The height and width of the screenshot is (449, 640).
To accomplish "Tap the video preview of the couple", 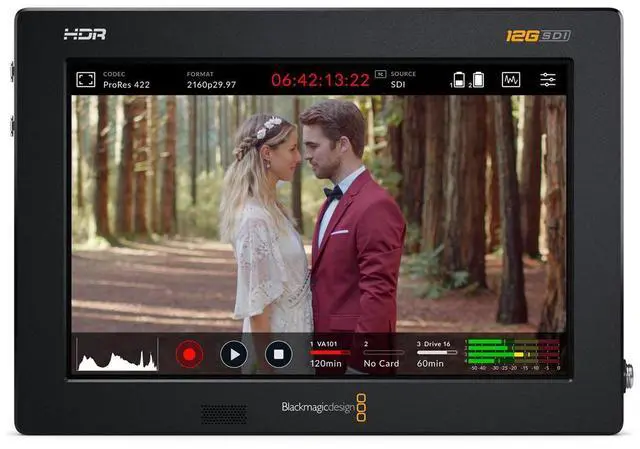I will tap(318, 213).
